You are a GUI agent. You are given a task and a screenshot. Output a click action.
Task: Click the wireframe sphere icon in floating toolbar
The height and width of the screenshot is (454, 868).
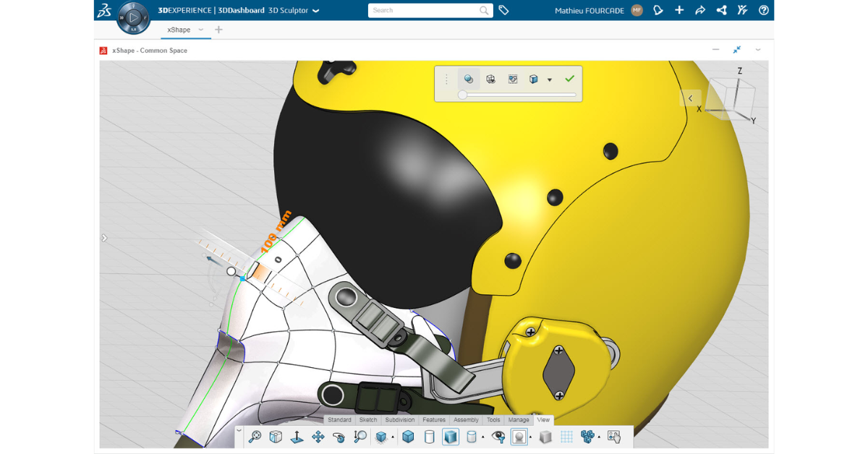491,79
